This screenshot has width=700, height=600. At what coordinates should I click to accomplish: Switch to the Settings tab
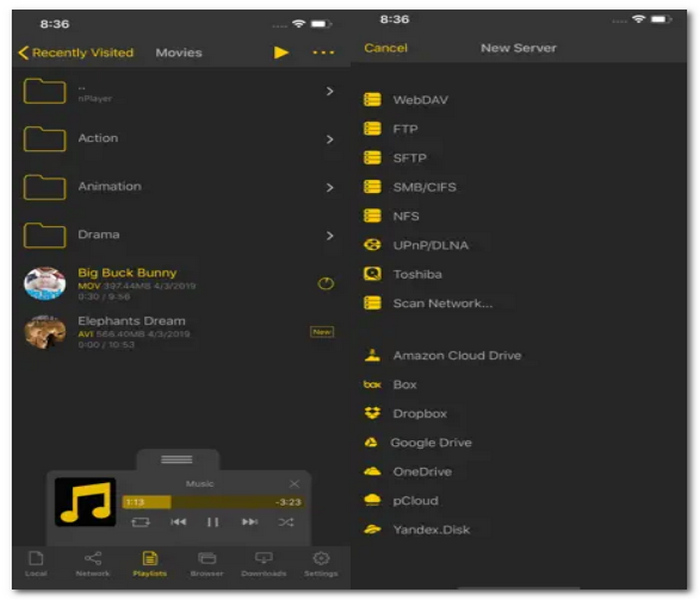coord(321,563)
